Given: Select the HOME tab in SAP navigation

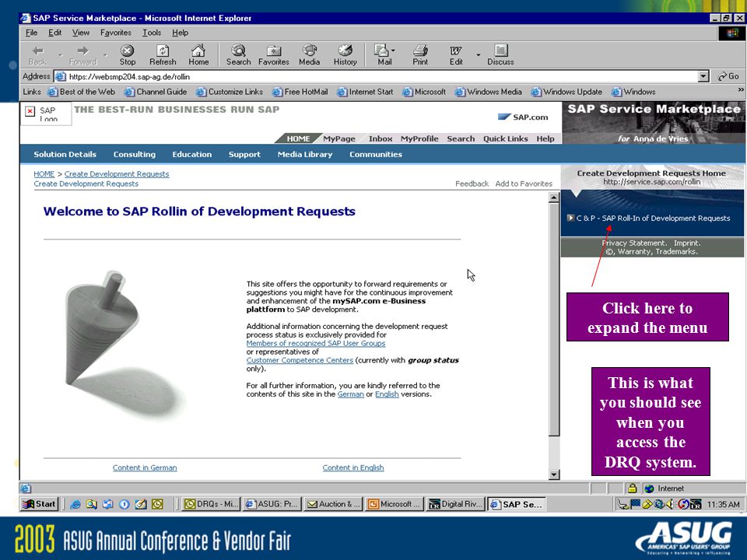Looking at the screenshot, I should point(298,138).
